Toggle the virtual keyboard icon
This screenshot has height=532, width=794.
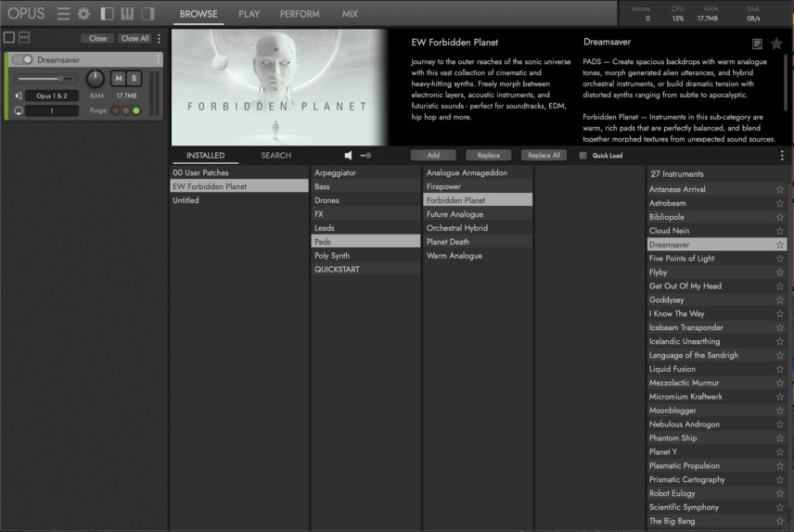[x=127, y=14]
